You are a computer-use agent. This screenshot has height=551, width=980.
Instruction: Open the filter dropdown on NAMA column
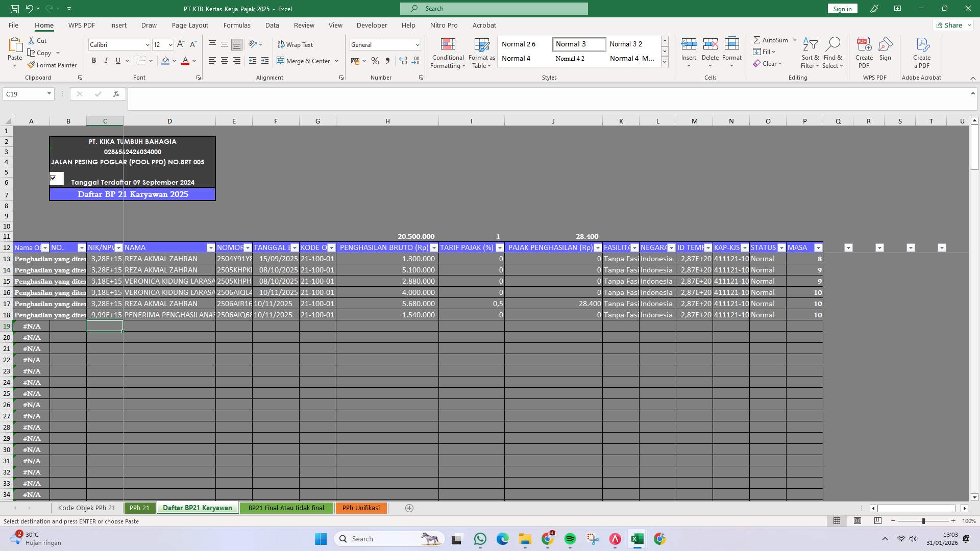(212, 247)
